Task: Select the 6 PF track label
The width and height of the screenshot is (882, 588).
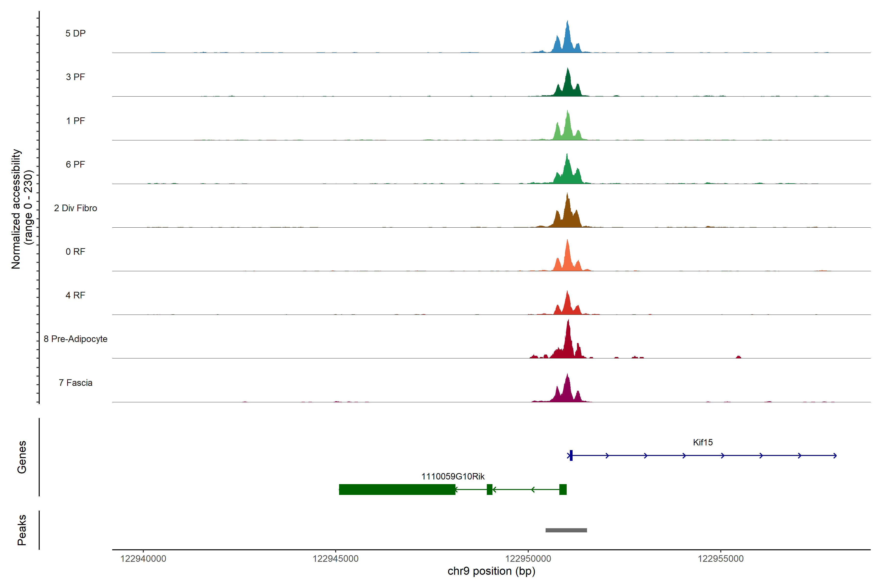Action: (x=75, y=164)
